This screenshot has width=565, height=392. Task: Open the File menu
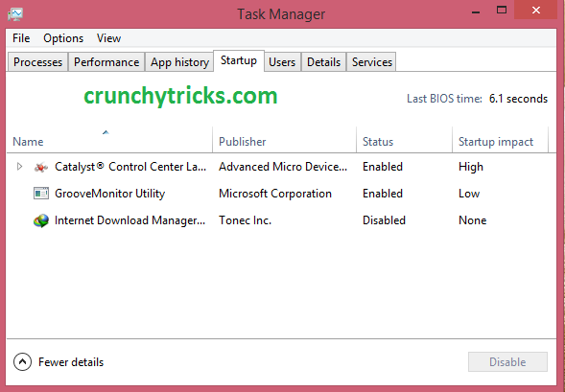pos(21,38)
